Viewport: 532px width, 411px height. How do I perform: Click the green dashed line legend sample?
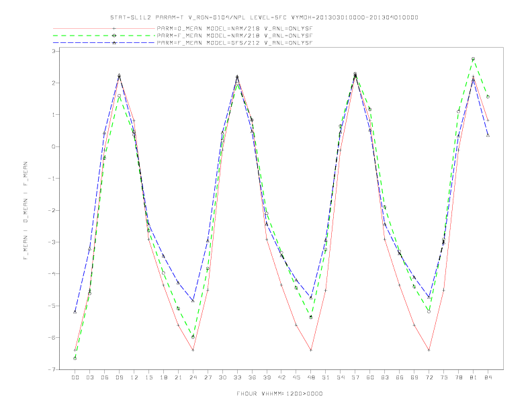coord(104,36)
